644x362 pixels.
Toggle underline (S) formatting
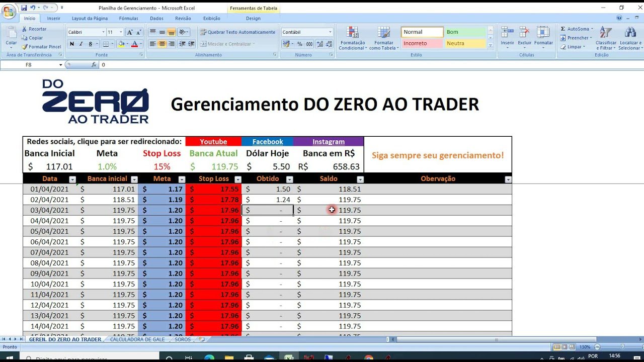tap(90, 44)
